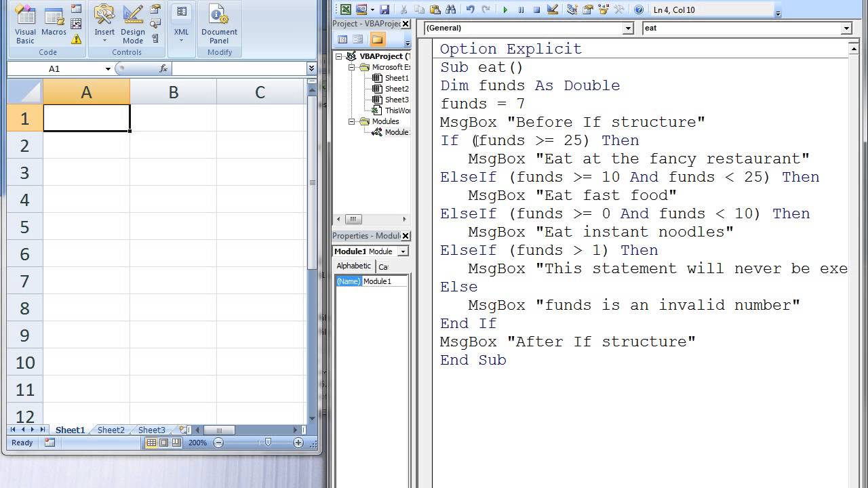Image resolution: width=868 pixels, height=488 pixels.
Task: Open the Toolbox icon in VBA toolbar
Action: (619, 9)
